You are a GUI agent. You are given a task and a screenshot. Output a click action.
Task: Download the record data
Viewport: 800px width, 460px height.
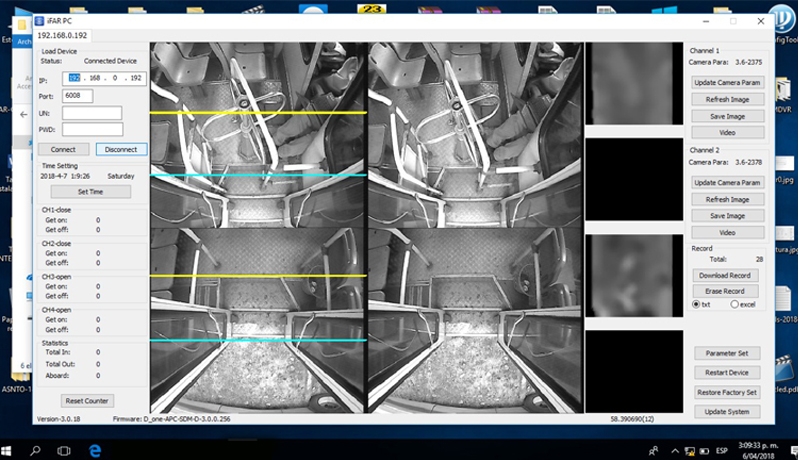[x=727, y=274]
